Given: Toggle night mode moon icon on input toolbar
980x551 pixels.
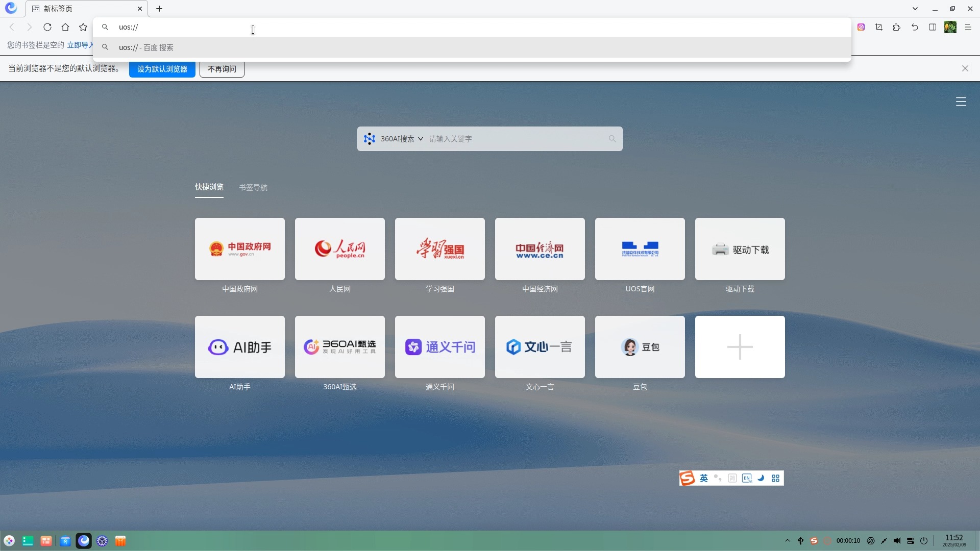Looking at the screenshot, I should click(761, 478).
